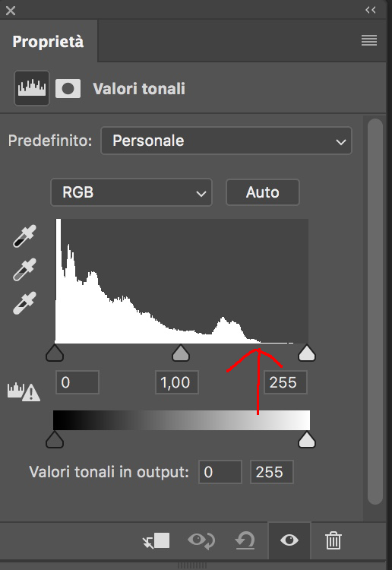Screen dimensions: 392x570
Task: Delete adjustment layer with trash icon
Action: pyautogui.click(x=334, y=540)
